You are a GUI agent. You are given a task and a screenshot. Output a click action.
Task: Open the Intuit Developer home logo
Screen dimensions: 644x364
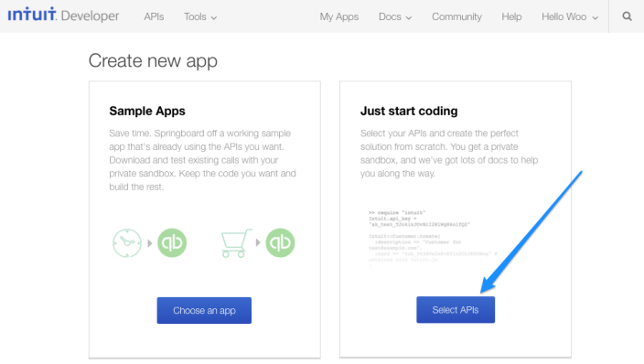[63, 15]
